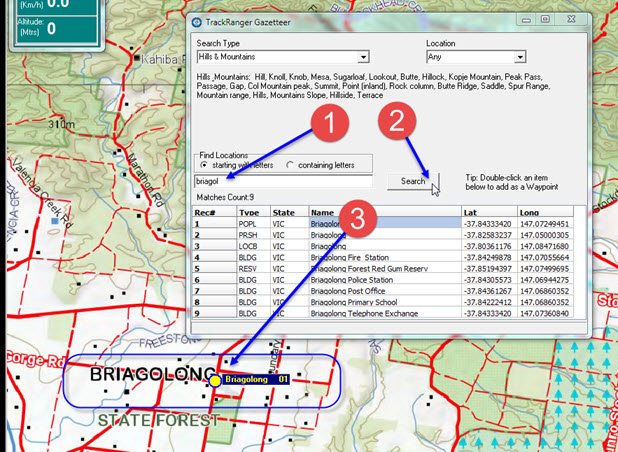Screen dimensions: 618x452
Task: Click the latitude value -37.82583237
Action: tap(488, 235)
